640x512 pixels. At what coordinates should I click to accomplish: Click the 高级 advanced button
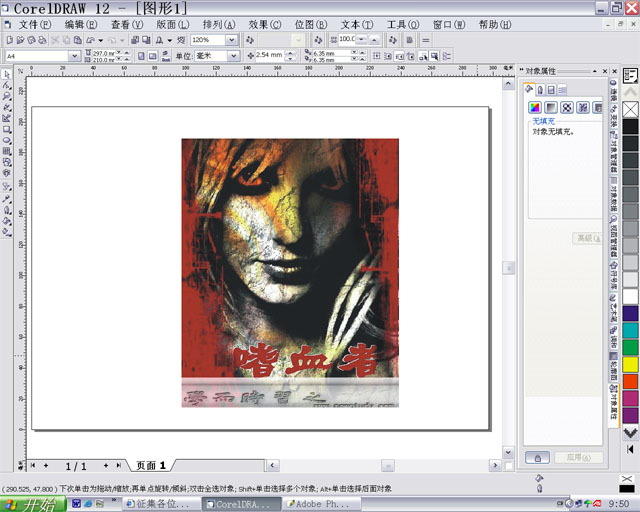coord(588,238)
